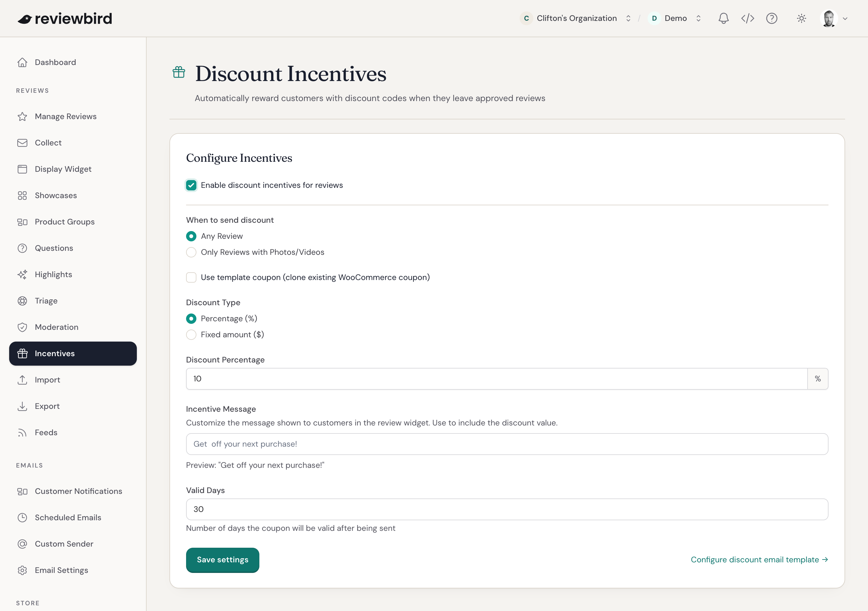
Task: Go to Product Groups
Action: pos(73,222)
